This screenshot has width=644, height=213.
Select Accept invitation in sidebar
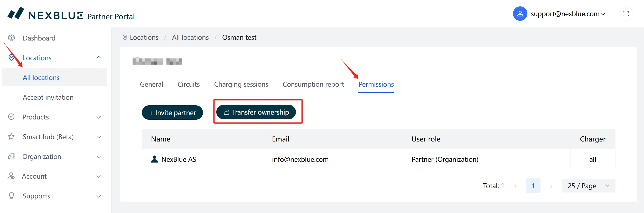pyautogui.click(x=48, y=97)
